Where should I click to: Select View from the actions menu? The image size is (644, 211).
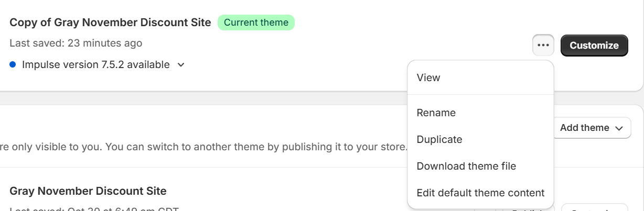click(428, 77)
